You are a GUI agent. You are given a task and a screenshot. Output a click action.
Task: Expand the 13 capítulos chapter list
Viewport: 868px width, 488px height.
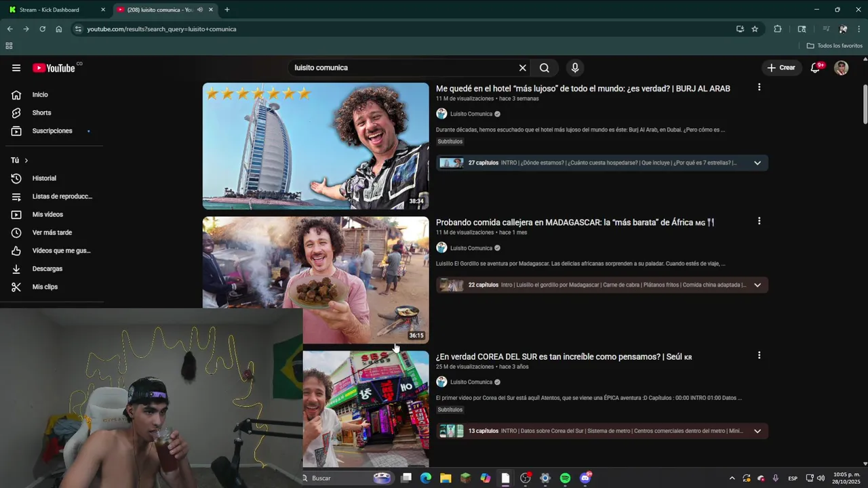pos(757,431)
